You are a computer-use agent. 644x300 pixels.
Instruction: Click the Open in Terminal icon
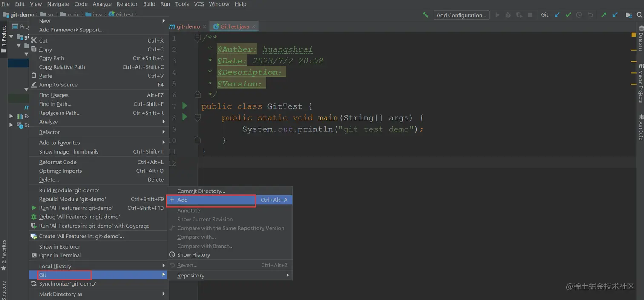pyautogui.click(x=34, y=255)
